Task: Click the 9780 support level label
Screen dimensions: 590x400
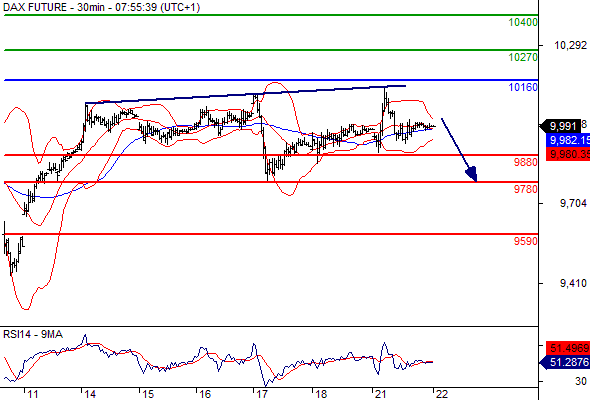Action: point(525,189)
